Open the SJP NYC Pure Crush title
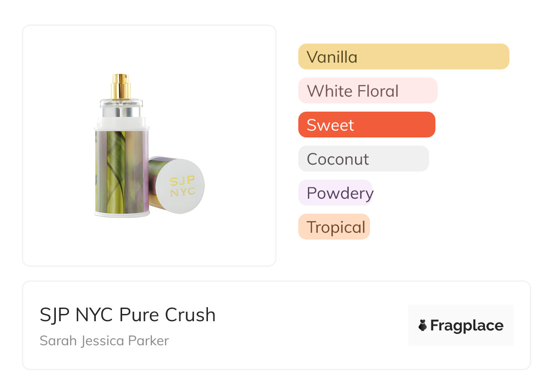The height and width of the screenshot is (392, 553). [128, 314]
